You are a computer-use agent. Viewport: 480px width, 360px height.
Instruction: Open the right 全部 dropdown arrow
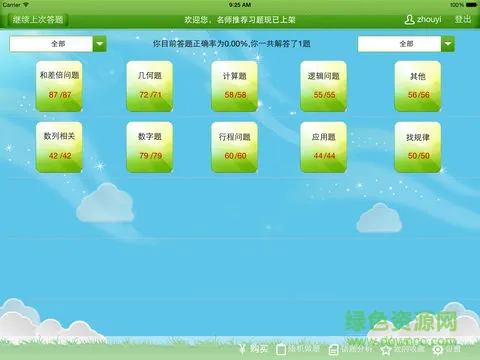click(x=448, y=44)
